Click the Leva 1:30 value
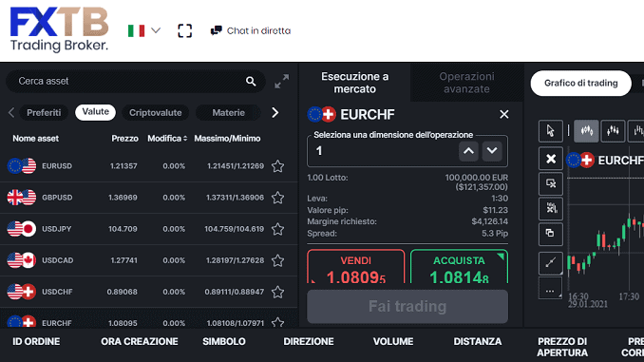Screen dimensions: 644x362 coord(499,198)
